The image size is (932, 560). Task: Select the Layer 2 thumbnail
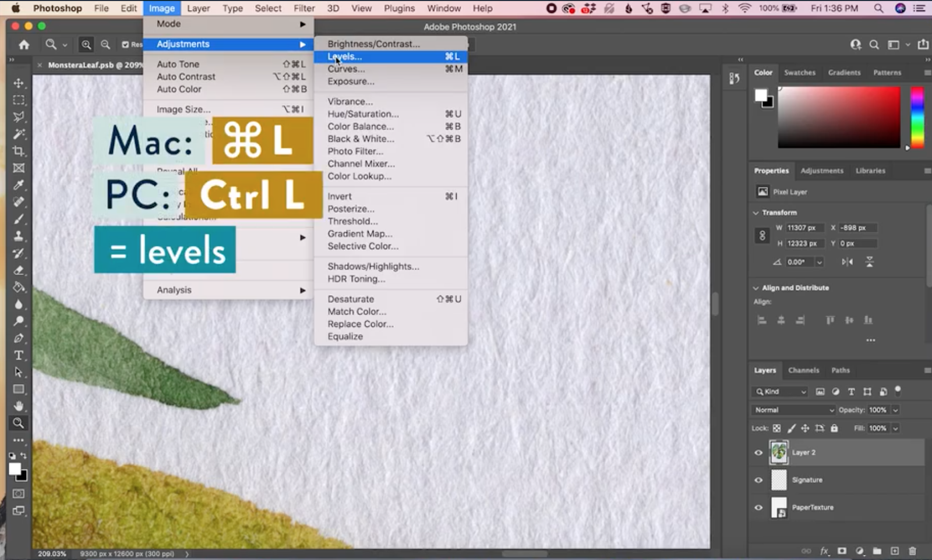pos(779,452)
